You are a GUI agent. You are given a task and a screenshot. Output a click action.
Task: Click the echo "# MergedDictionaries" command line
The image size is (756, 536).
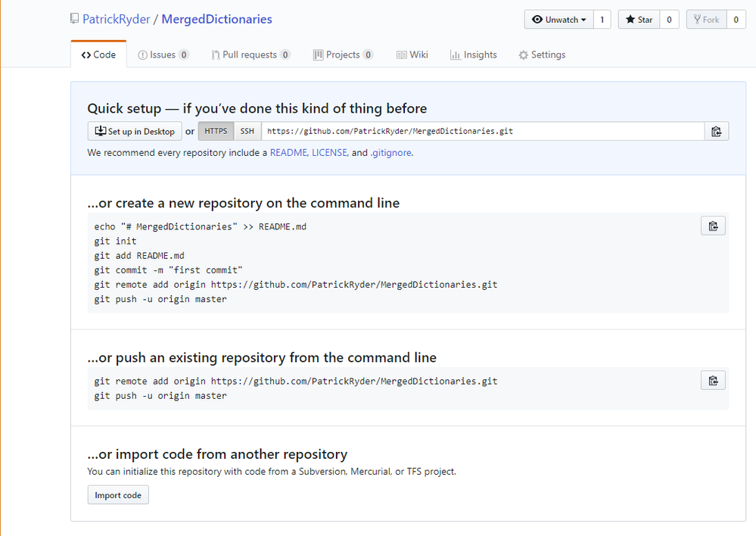pos(200,227)
